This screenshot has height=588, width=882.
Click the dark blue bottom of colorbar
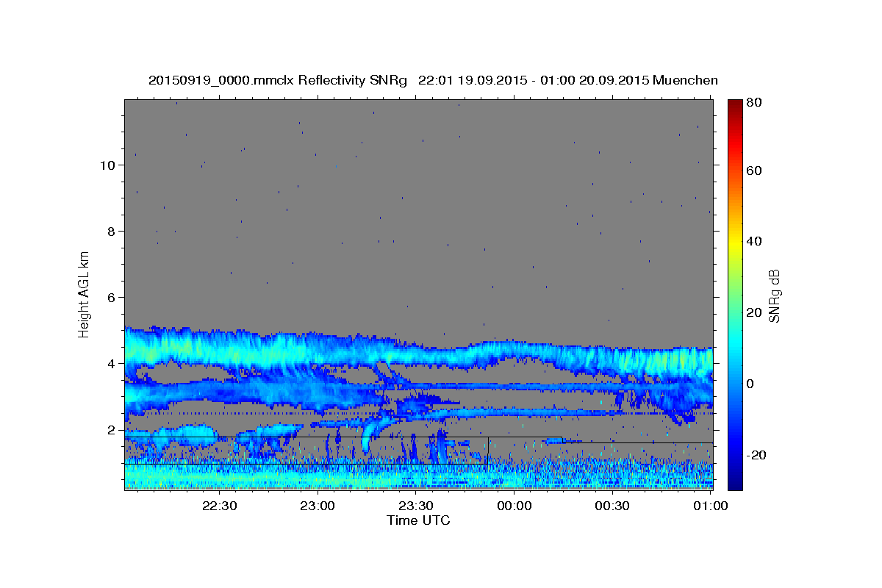pyautogui.click(x=735, y=481)
